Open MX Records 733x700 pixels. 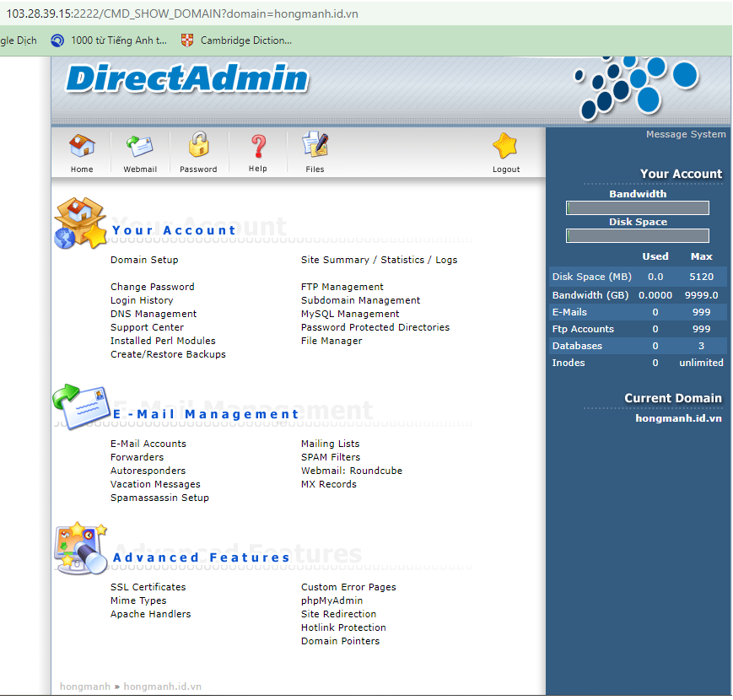[x=329, y=485]
